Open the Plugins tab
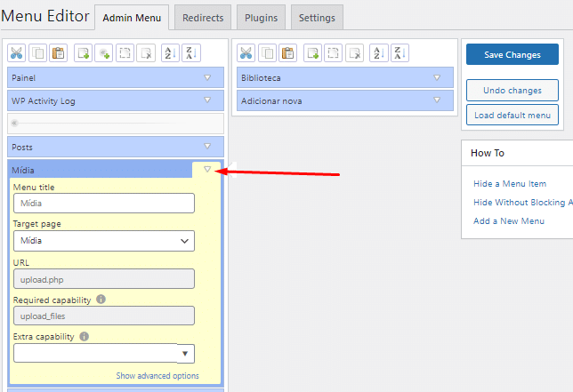The image size is (573, 392). pos(262,17)
